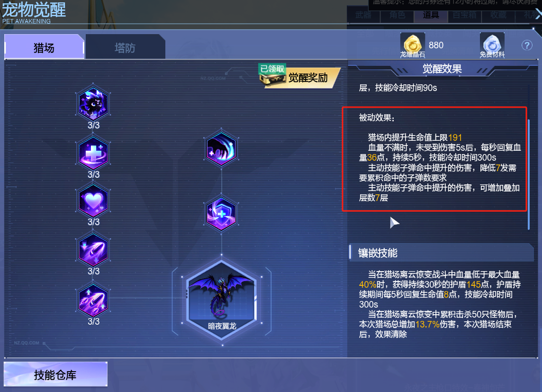Click the 觉醒效果 panel header
The image size is (542, 392).
(442, 69)
